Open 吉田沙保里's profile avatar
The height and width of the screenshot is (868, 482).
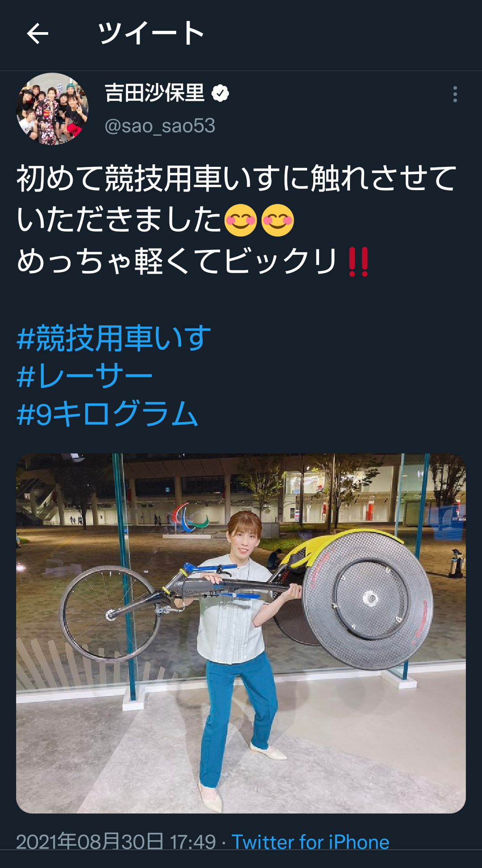(x=52, y=109)
